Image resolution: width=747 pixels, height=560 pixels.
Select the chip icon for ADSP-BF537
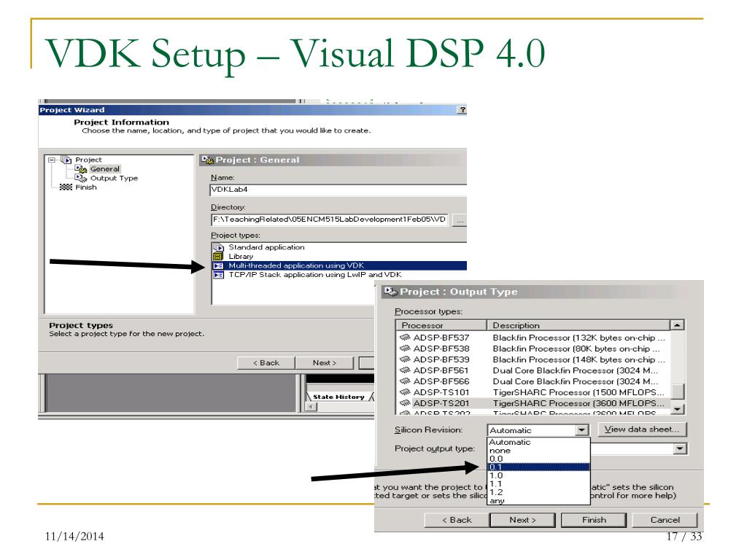pos(405,337)
